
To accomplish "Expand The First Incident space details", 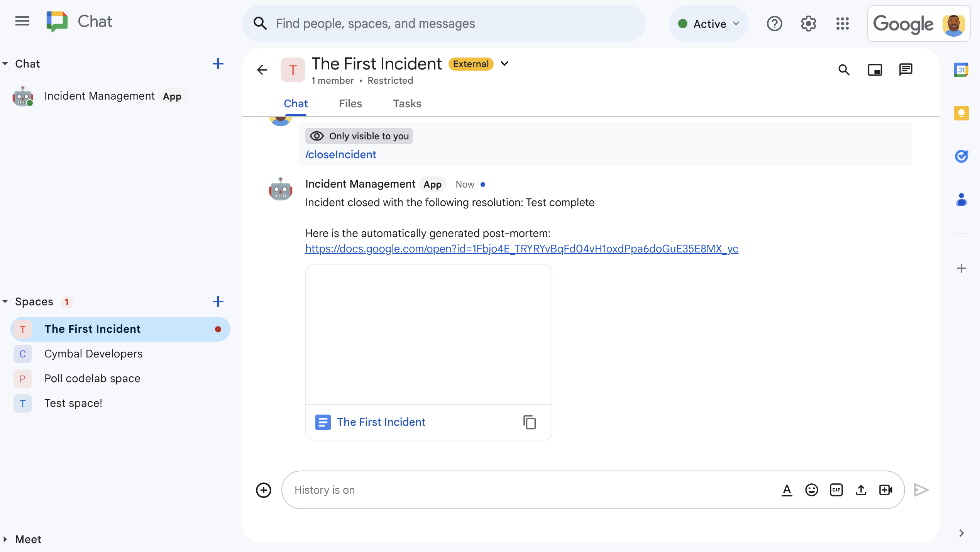I will point(504,64).
